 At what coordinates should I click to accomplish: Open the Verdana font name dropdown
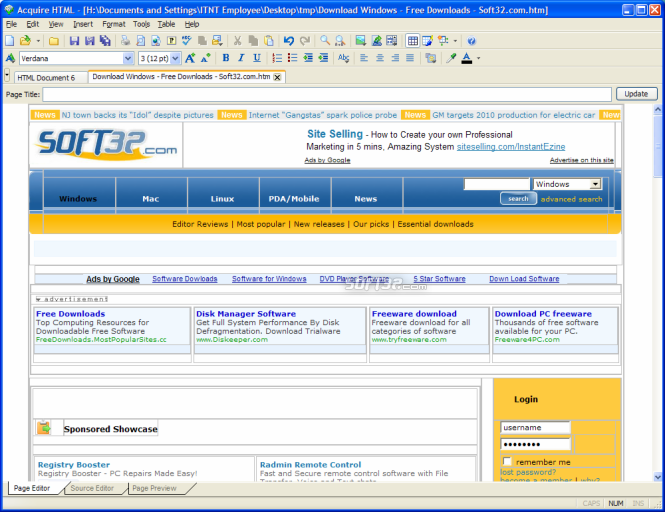click(x=128, y=58)
